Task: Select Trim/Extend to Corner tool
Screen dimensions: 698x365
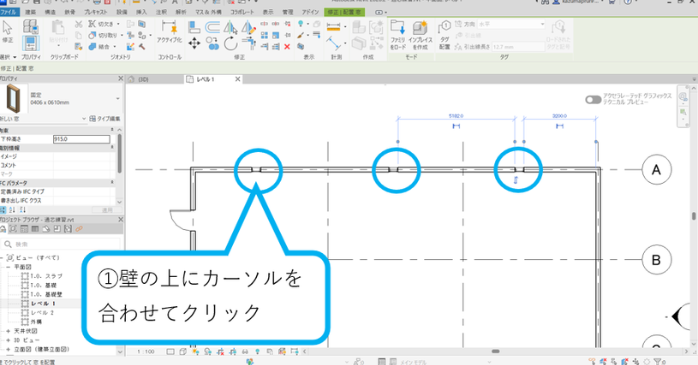Action: [x=248, y=44]
